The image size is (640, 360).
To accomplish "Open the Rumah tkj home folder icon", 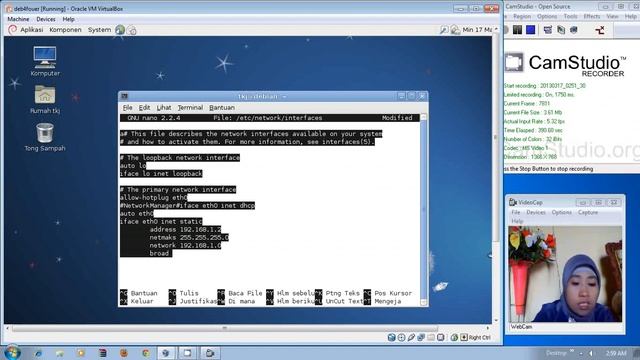I will (45, 99).
